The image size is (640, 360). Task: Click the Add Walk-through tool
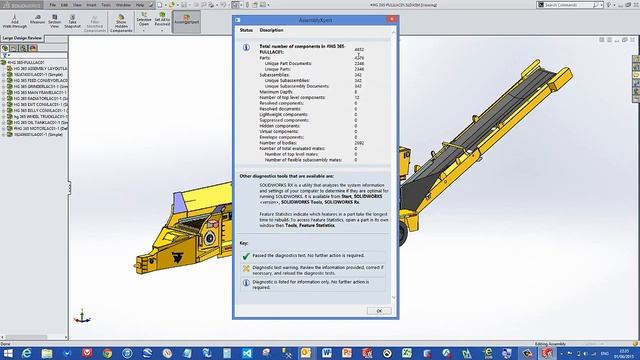click(15, 22)
